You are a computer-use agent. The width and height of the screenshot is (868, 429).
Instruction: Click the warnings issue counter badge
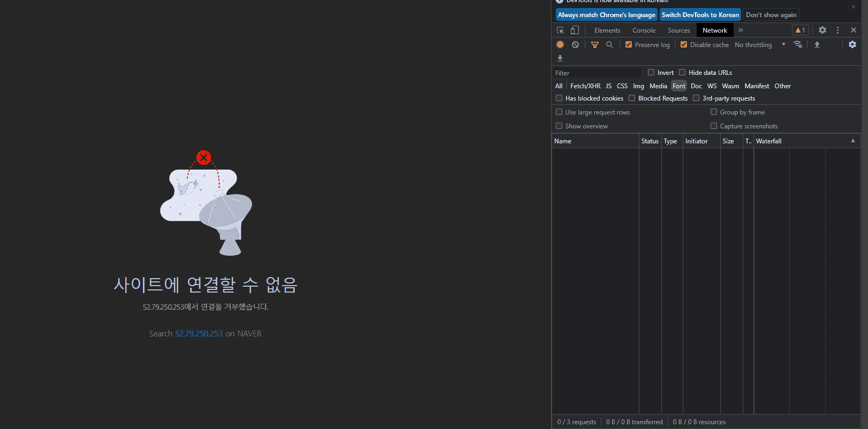coord(800,30)
